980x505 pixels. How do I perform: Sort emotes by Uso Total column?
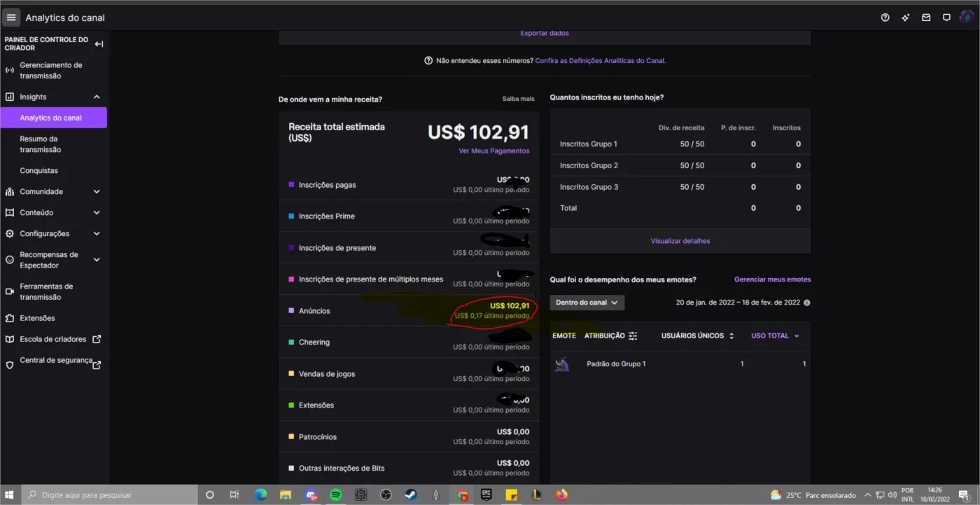[x=775, y=335]
